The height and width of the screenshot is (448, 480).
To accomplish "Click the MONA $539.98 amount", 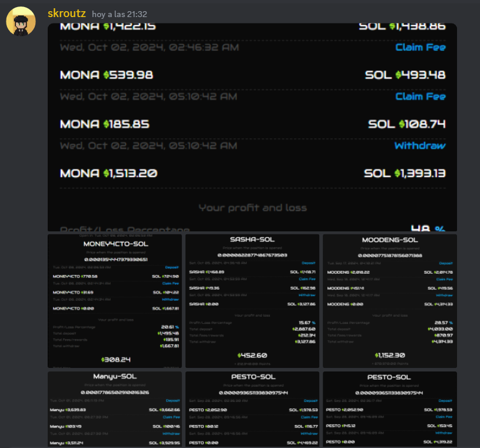I will tap(107, 75).
